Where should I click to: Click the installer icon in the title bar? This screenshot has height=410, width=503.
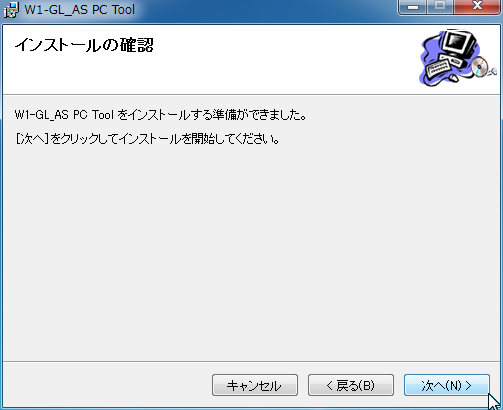(x=11, y=10)
